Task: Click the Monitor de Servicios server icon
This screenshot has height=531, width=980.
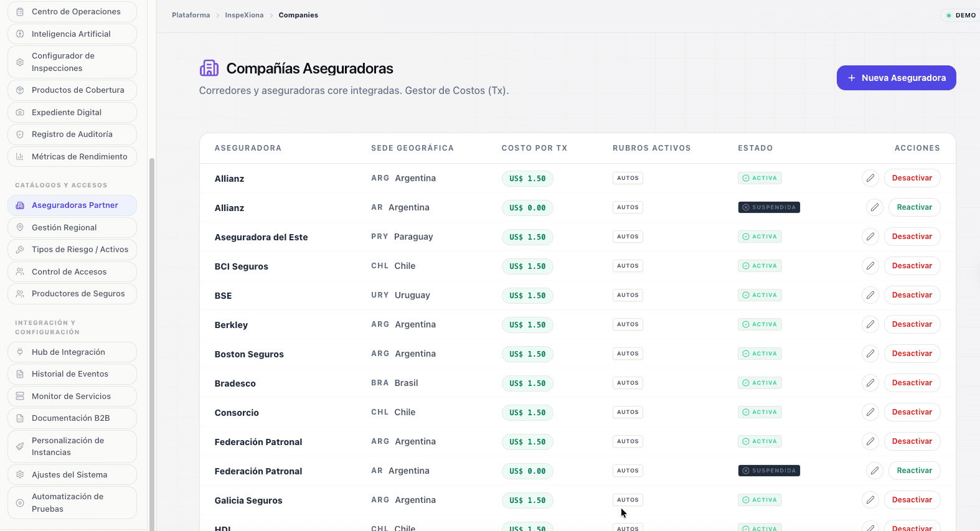Action: point(20,397)
